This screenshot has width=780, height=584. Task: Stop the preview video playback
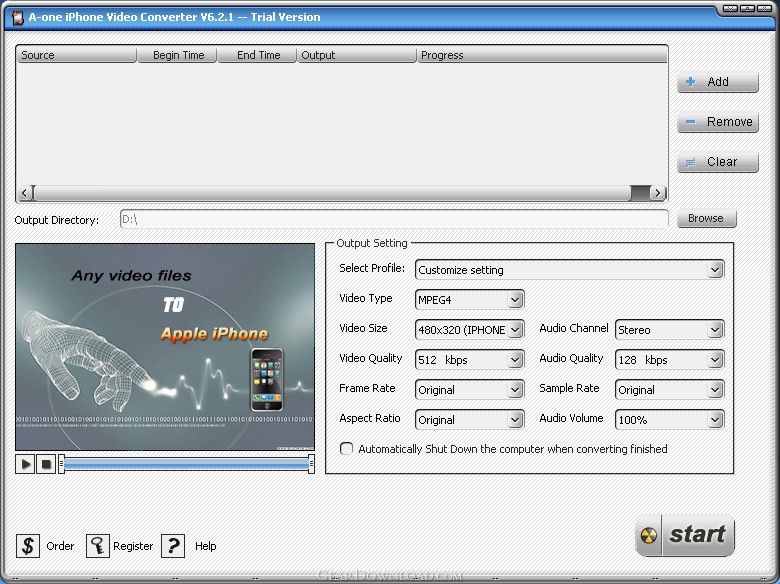46,464
